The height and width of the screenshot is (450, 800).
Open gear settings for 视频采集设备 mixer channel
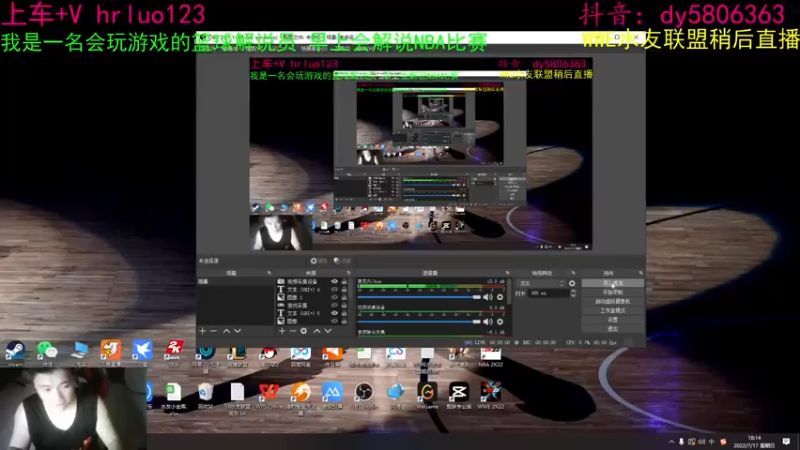point(500,321)
